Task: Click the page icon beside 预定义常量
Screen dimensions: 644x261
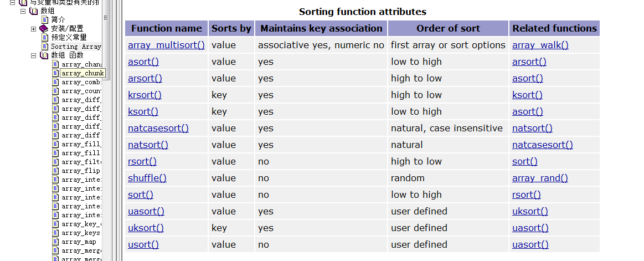Action: 45,37
